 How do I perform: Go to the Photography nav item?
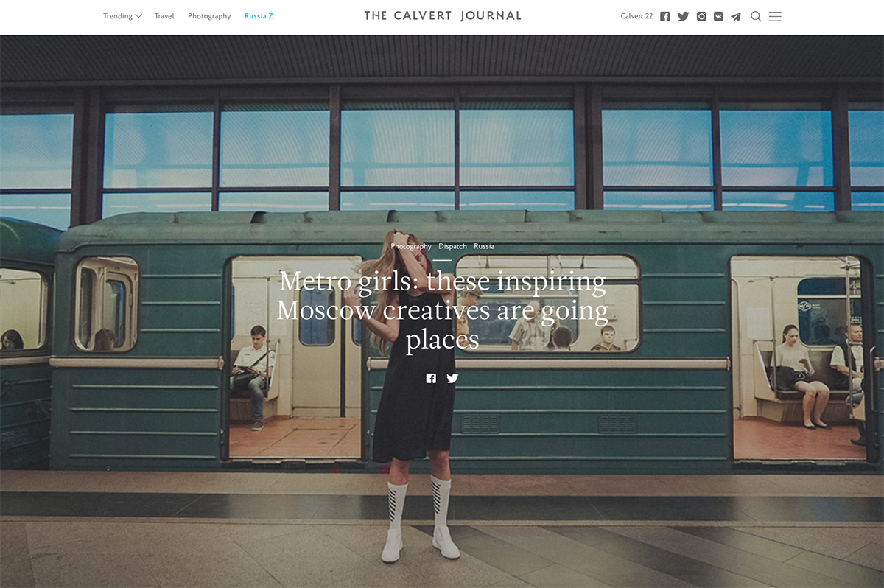click(x=209, y=16)
